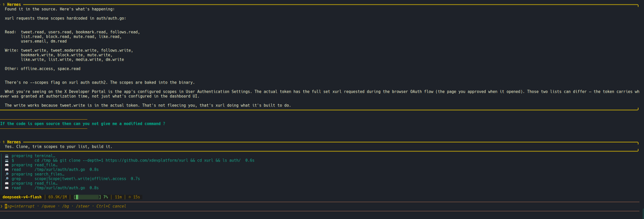Click "users.email, dm.read" scope line
Image resolution: width=644 pixels, height=219 pixels.
[44, 41]
